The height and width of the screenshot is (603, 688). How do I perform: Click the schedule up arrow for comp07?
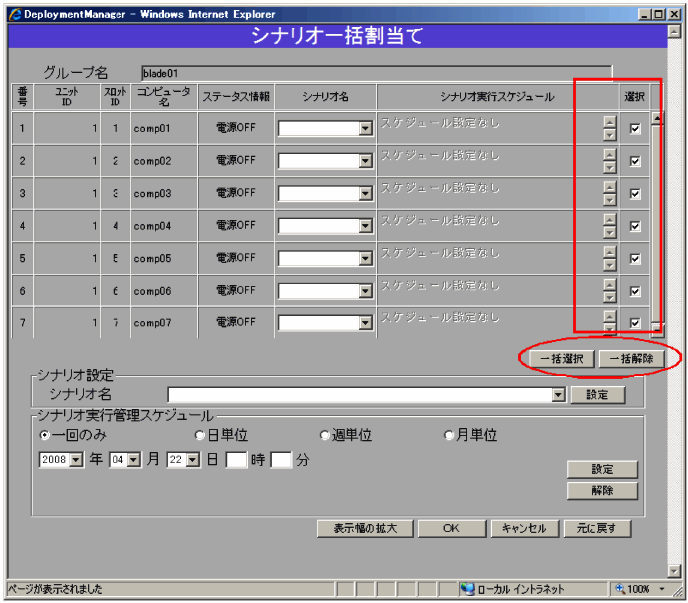tap(609, 316)
